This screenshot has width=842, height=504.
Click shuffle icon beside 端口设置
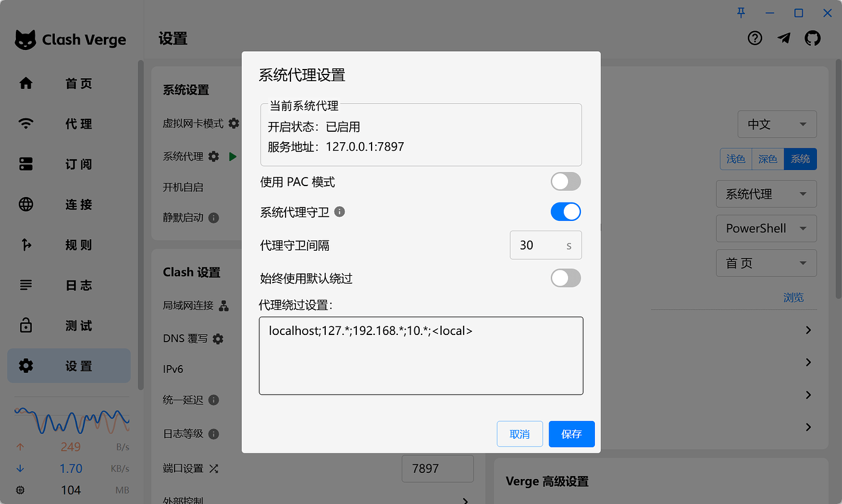pyautogui.click(x=214, y=469)
